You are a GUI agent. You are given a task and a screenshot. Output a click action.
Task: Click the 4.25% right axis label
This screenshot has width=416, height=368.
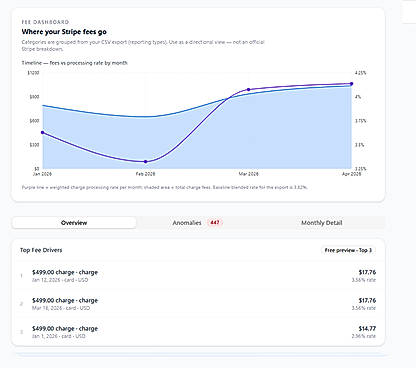click(360, 73)
